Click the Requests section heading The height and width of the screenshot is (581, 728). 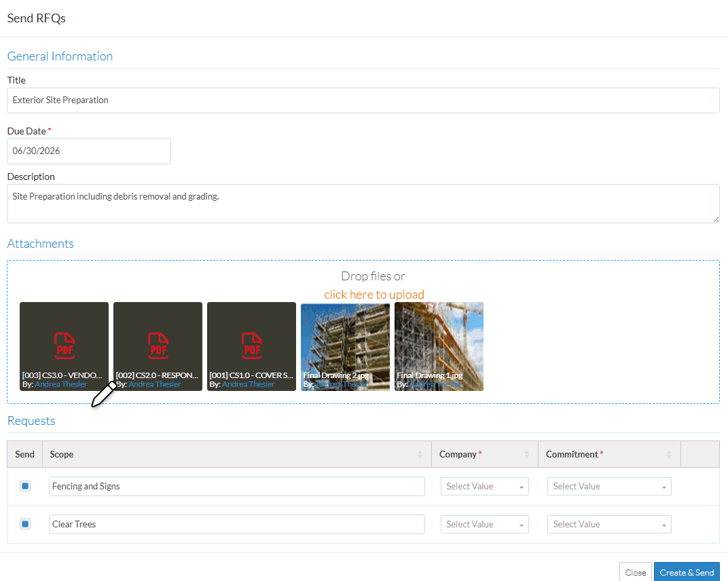(x=31, y=421)
